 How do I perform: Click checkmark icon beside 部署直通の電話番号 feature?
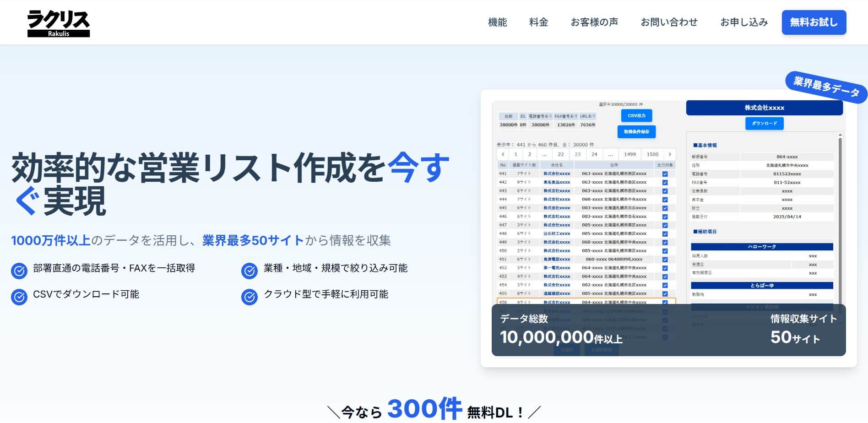[x=19, y=271]
